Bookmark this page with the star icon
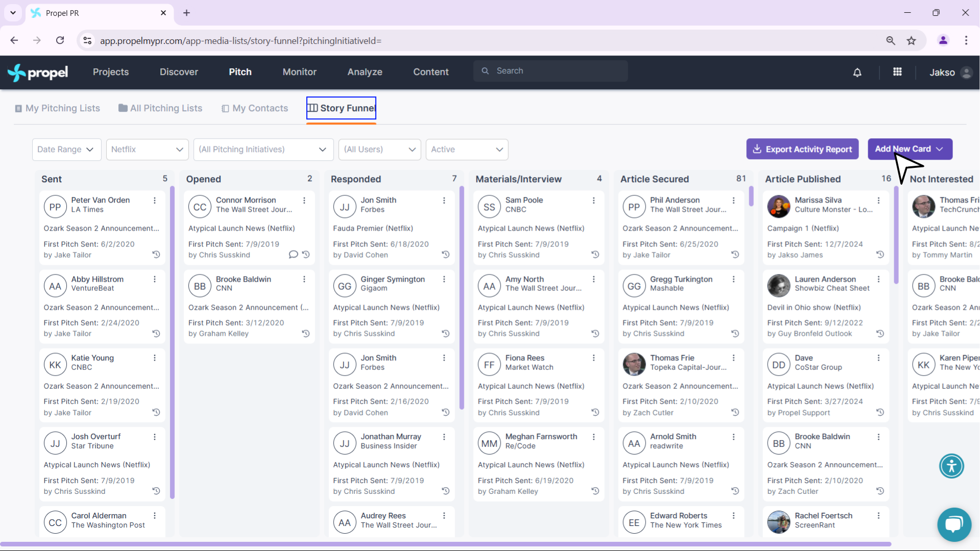Viewport: 980px width, 551px height. [912, 41]
